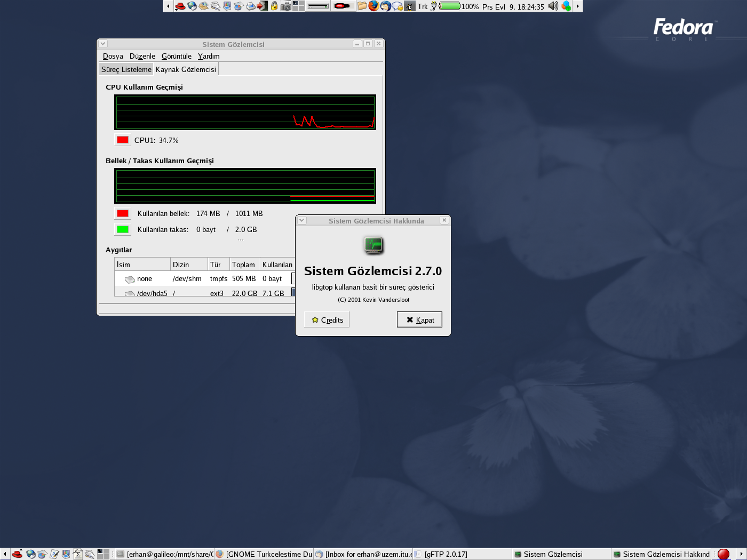Launch Thunderbird mail from top panel
747x560 pixels.
coord(385,6)
